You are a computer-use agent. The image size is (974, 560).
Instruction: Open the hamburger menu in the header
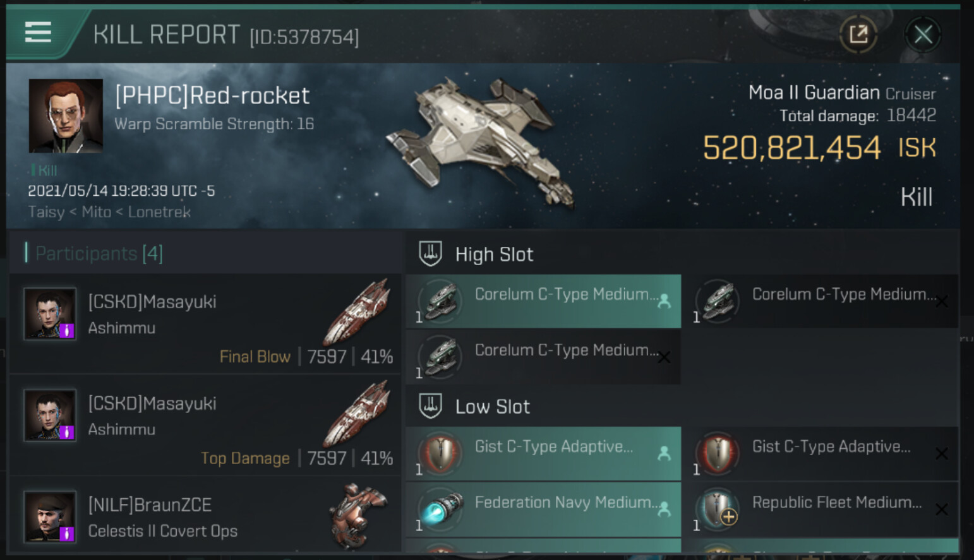pyautogui.click(x=38, y=32)
